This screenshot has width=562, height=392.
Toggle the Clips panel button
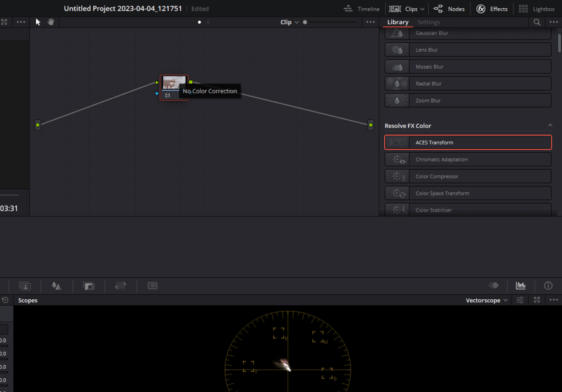[403, 9]
